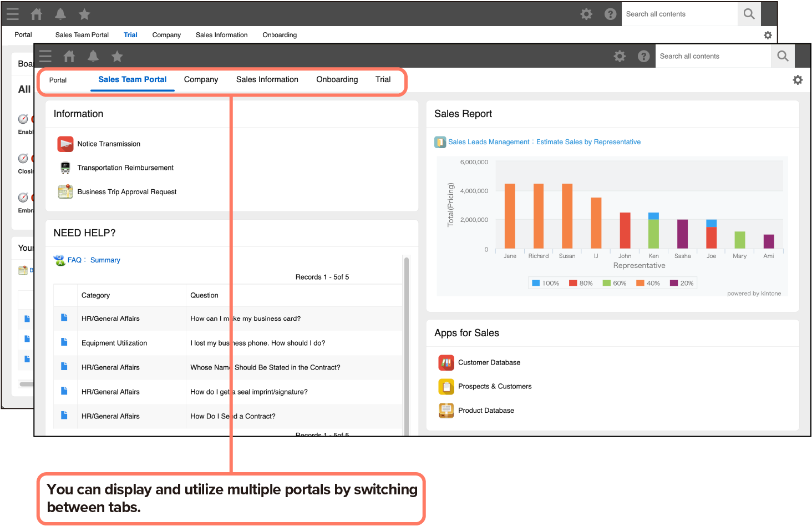
Task: Click the home icon in front window header
Action: [x=69, y=56]
